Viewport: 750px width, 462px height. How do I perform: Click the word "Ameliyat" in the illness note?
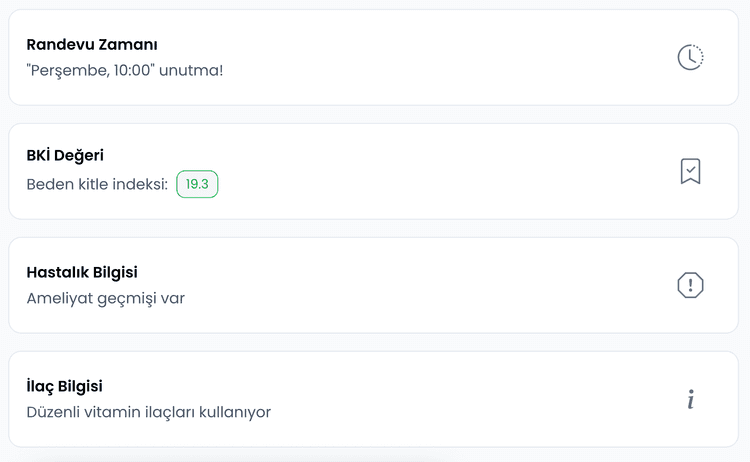click(x=57, y=298)
